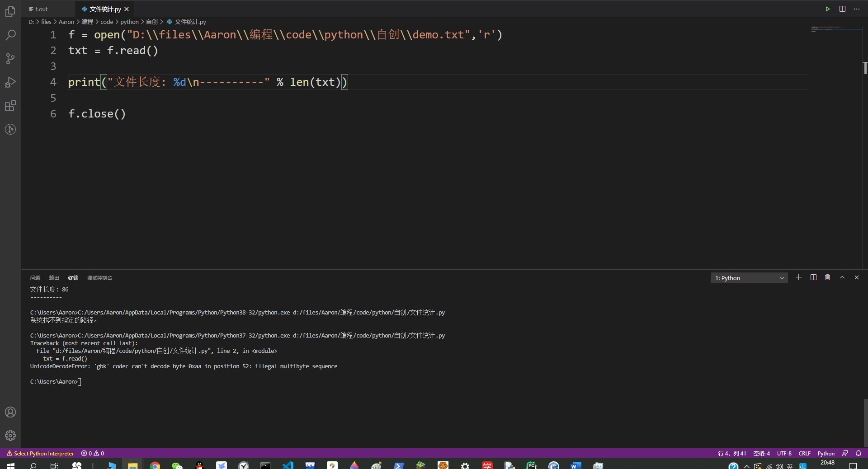868x469 pixels.
Task: Close the terminal panel
Action: 856,277
